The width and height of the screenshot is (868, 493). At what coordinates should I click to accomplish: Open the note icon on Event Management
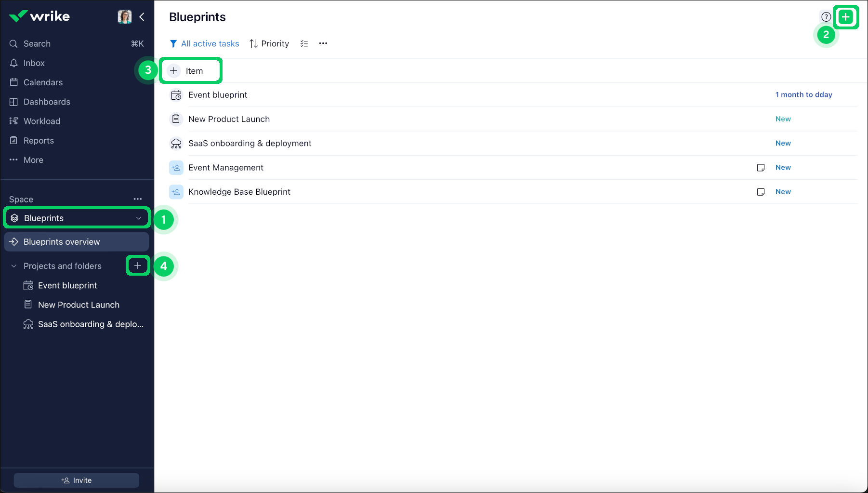click(x=761, y=168)
